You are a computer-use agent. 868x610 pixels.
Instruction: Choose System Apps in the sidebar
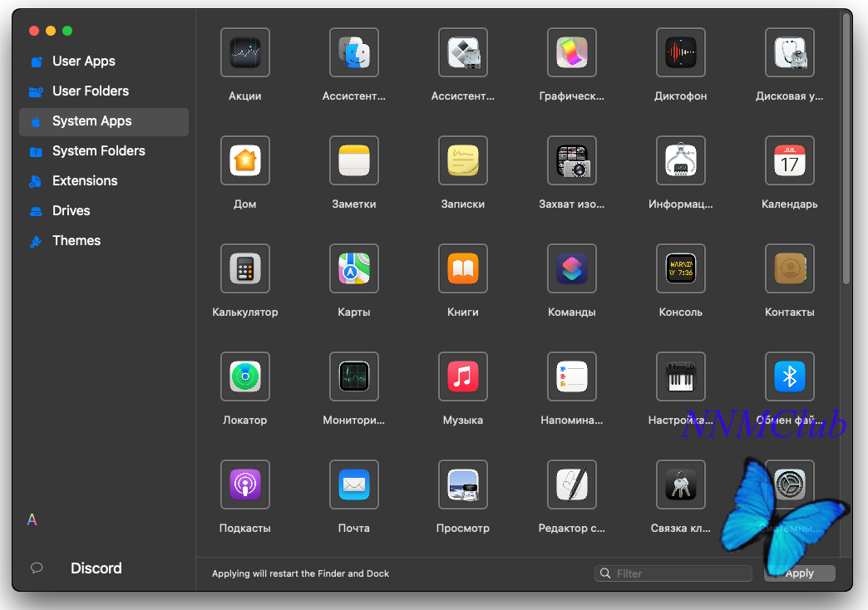(104, 121)
